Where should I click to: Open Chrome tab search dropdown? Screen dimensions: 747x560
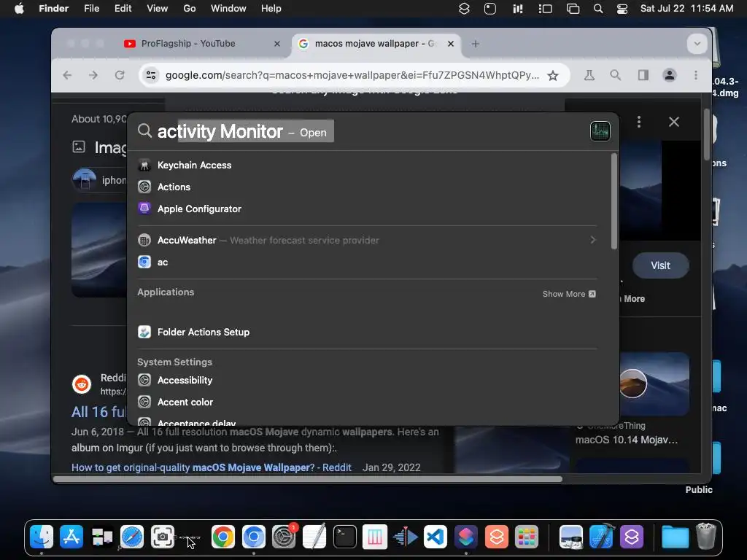coord(697,44)
